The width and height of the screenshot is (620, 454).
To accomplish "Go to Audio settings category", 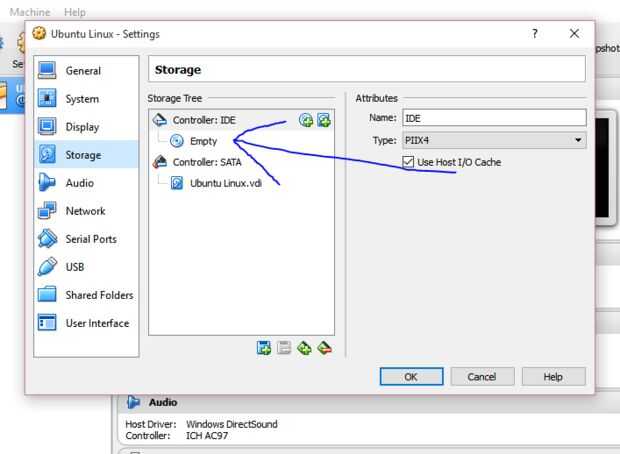I will (86, 183).
